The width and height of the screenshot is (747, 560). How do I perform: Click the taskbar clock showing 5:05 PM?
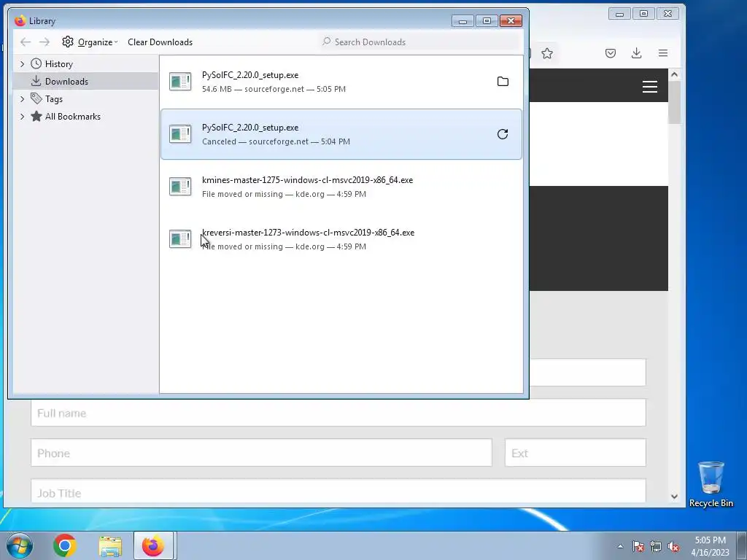click(x=710, y=545)
